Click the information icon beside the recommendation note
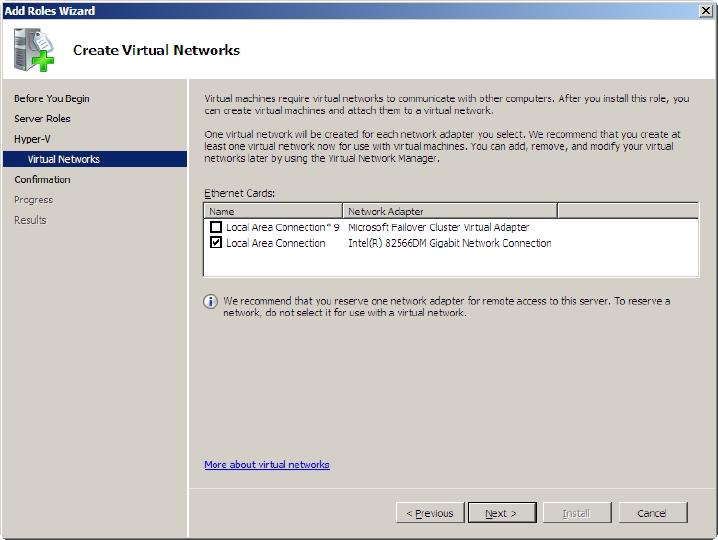Screen dimensions: 718x540 tap(210, 301)
